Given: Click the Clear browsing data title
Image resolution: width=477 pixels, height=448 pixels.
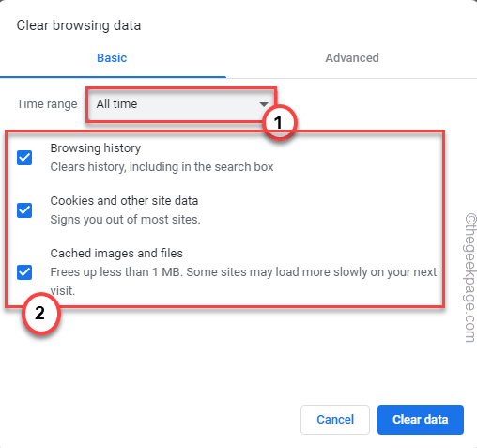Looking at the screenshot, I should (x=79, y=25).
